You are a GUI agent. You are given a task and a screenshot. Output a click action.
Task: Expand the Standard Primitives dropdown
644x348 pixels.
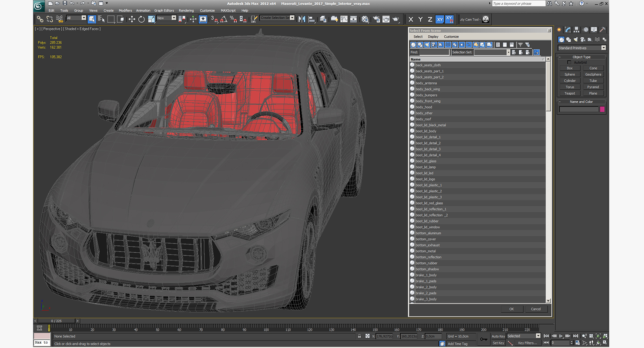point(582,48)
